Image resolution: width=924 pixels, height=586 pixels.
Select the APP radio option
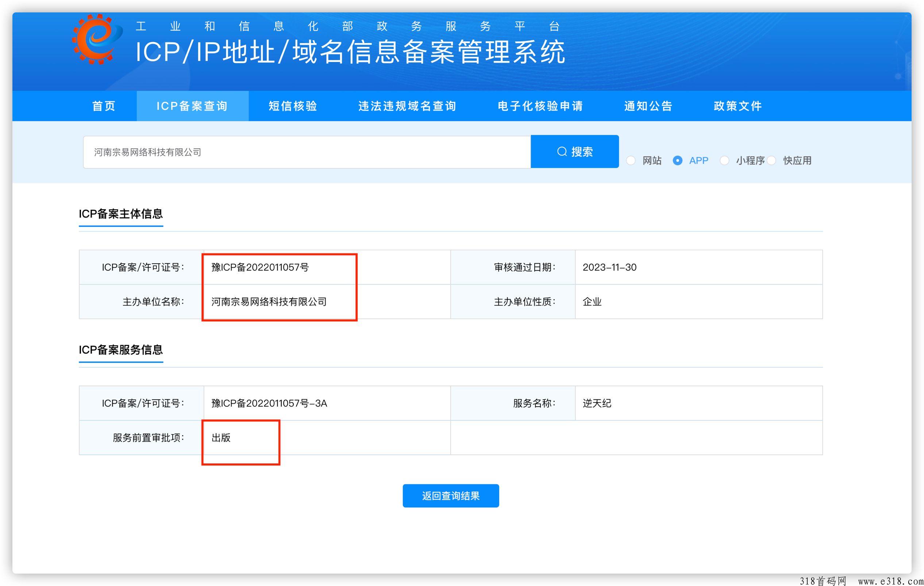[678, 160]
